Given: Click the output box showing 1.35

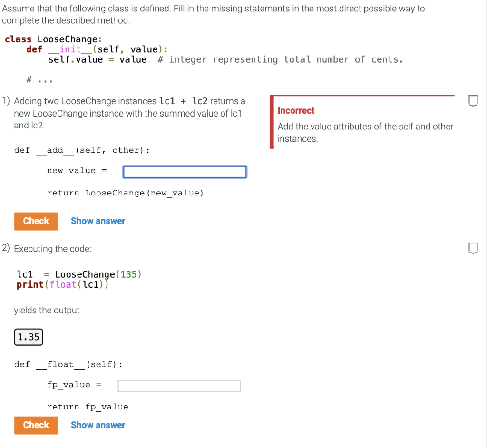Looking at the screenshot, I should [x=28, y=337].
